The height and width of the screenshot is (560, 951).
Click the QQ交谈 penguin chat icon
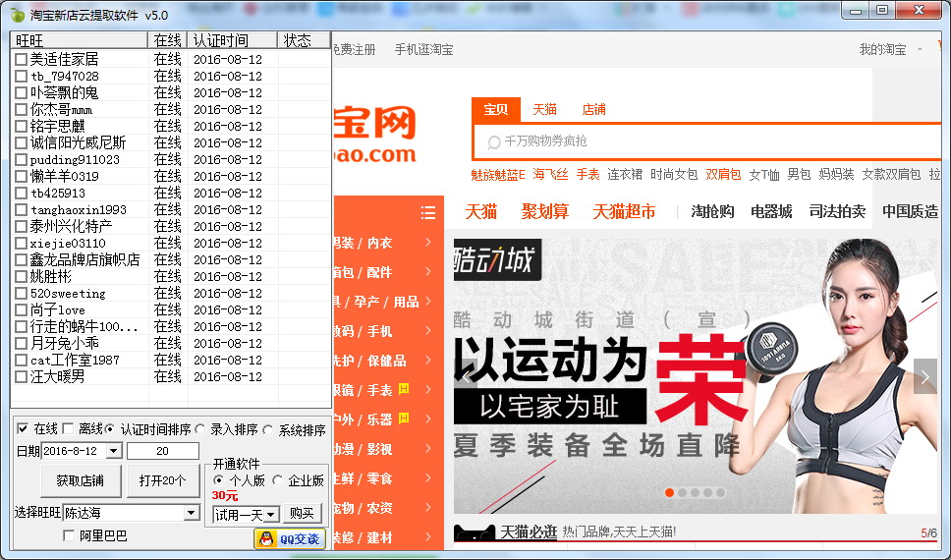(x=265, y=538)
